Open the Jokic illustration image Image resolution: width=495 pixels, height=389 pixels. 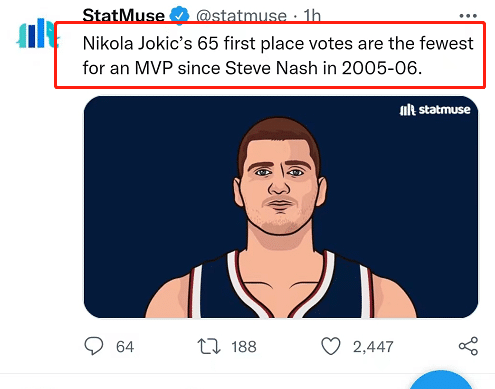[281, 207]
